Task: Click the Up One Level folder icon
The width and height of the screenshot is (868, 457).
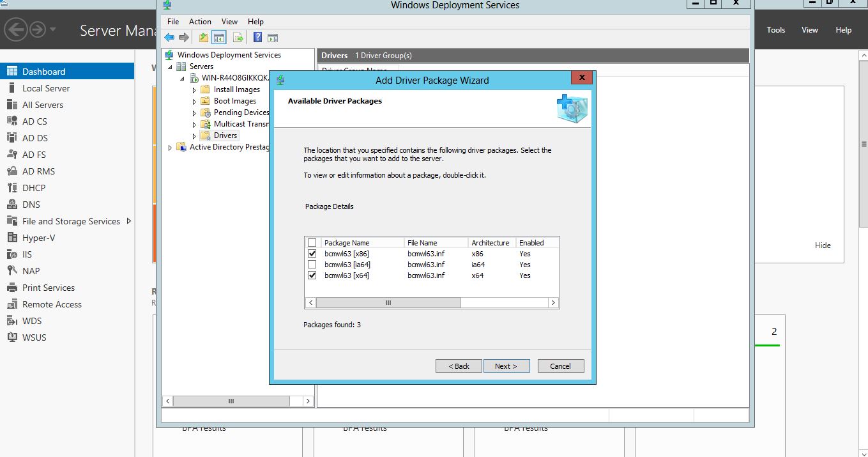Action: click(203, 38)
